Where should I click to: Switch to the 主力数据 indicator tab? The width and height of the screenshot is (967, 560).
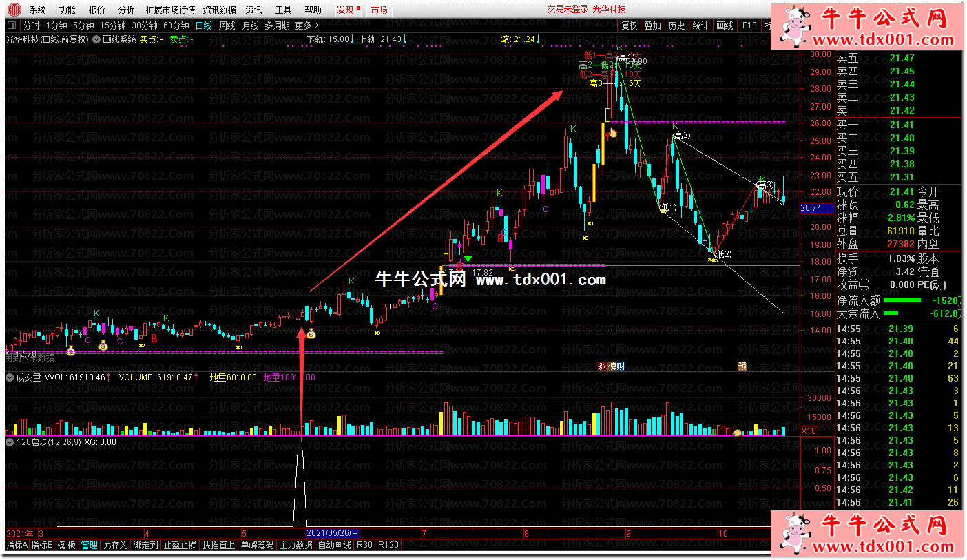coord(296,545)
